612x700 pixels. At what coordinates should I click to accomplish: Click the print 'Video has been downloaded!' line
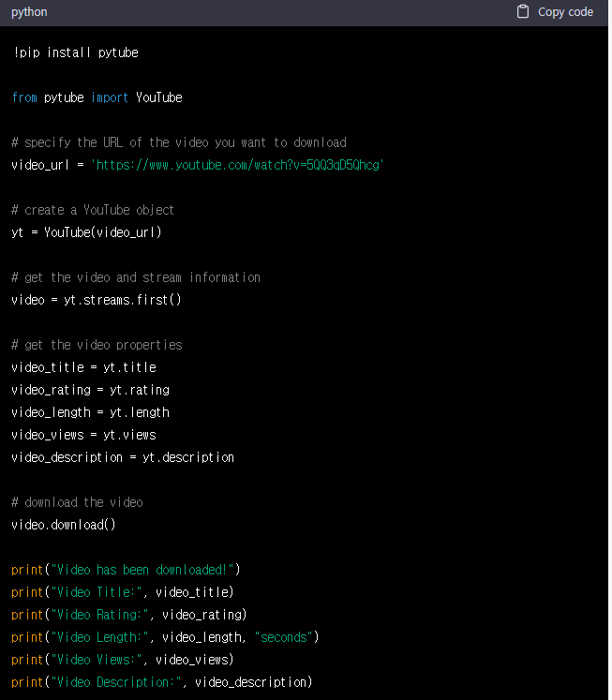point(126,570)
